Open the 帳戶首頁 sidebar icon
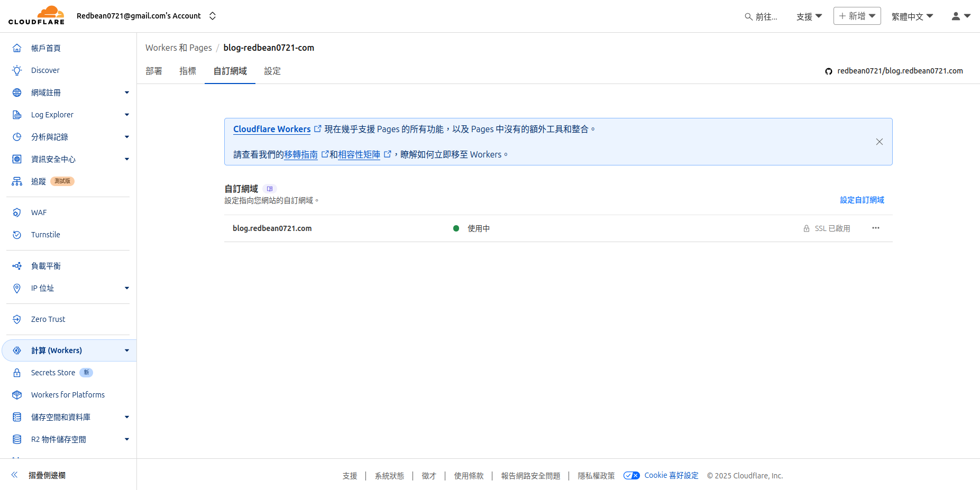The image size is (980, 490). point(17,48)
